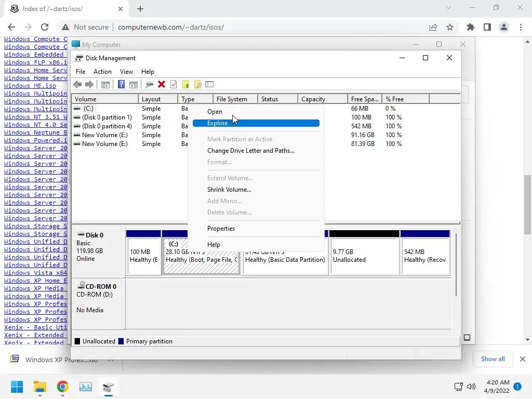The image size is (532, 399).
Task: Bookmark this page with the star icon
Action: click(450, 27)
